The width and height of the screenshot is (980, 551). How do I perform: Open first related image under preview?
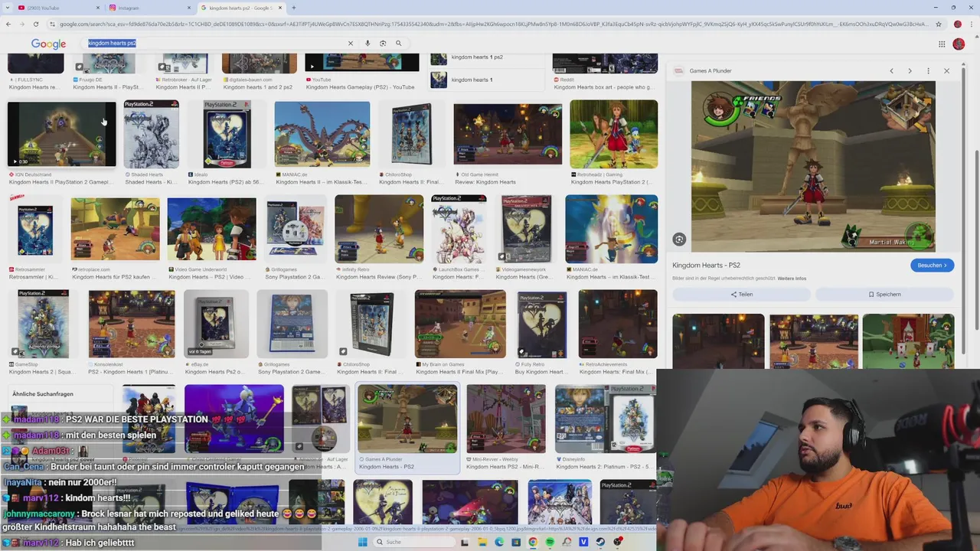[x=718, y=341]
